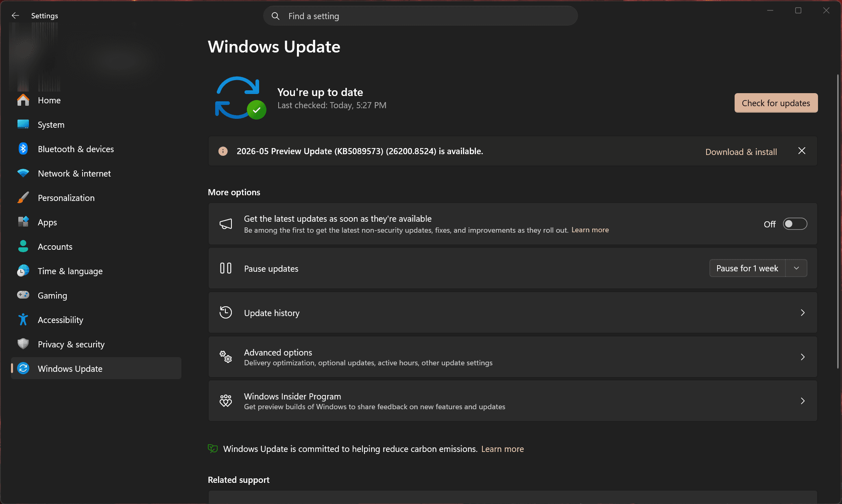Minimize the Settings window
The image size is (842, 504).
tap(770, 11)
